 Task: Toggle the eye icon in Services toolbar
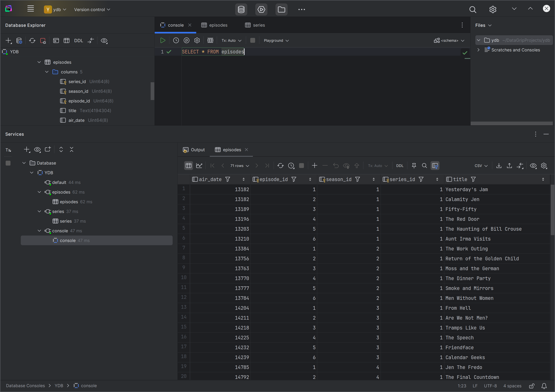[x=37, y=150]
